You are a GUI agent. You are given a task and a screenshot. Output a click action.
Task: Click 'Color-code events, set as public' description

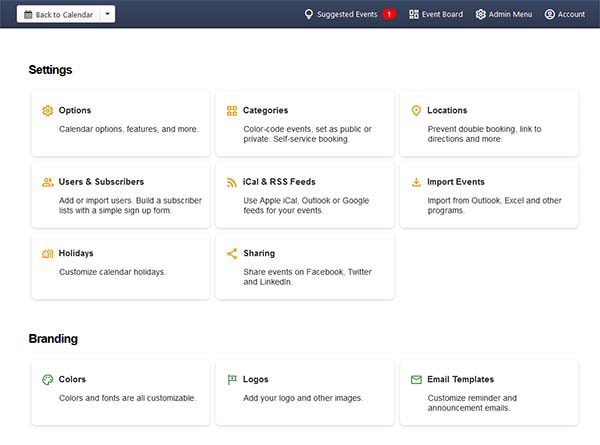click(308, 134)
